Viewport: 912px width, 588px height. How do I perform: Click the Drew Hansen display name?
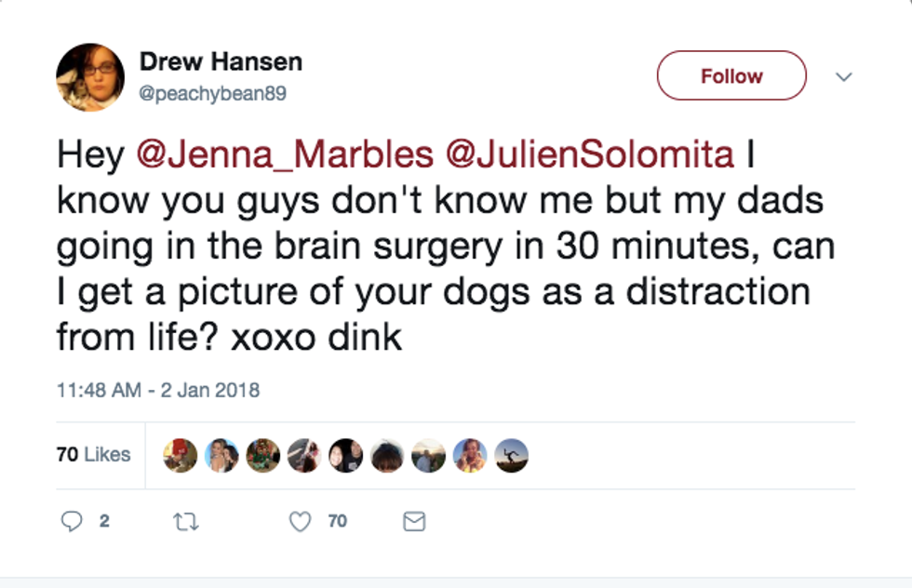221,63
